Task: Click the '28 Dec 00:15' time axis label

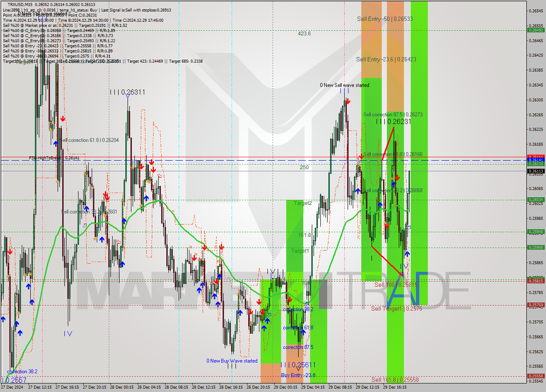Action: (122, 387)
